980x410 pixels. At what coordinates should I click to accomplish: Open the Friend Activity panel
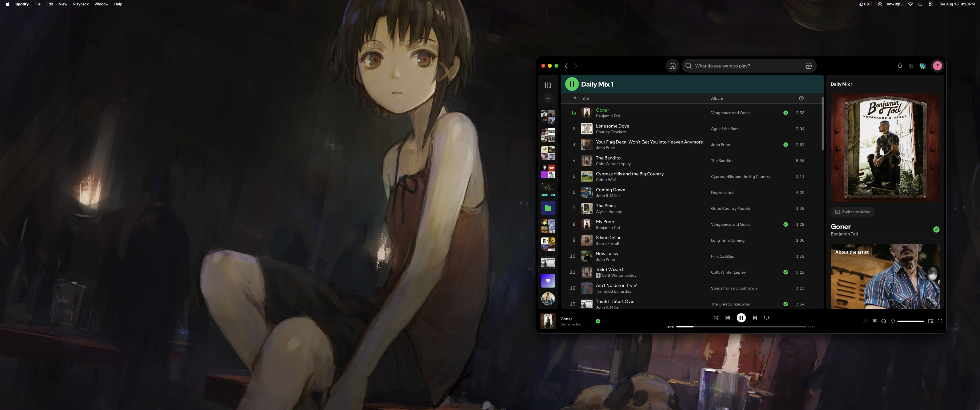pos(911,66)
